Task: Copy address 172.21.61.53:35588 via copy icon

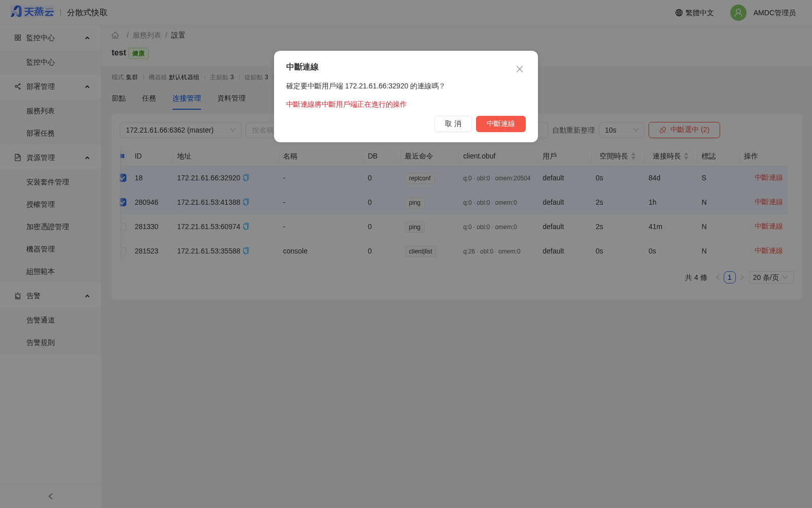Action: 246,251
